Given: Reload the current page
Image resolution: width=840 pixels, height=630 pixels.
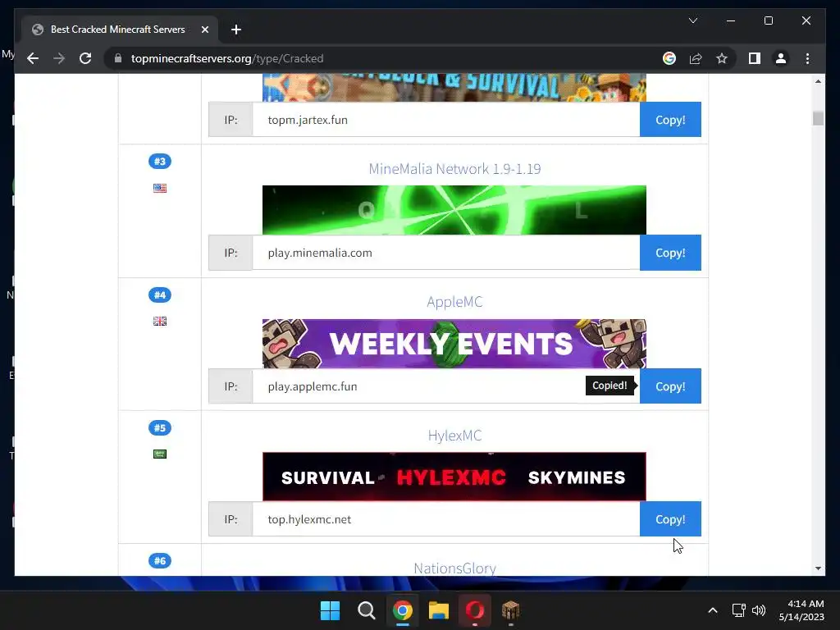Looking at the screenshot, I should 85,58.
